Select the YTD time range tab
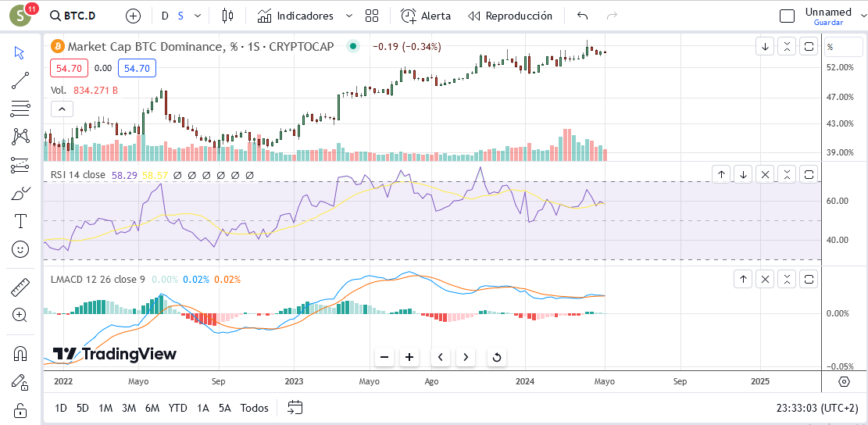The image size is (868, 425). [x=177, y=409]
